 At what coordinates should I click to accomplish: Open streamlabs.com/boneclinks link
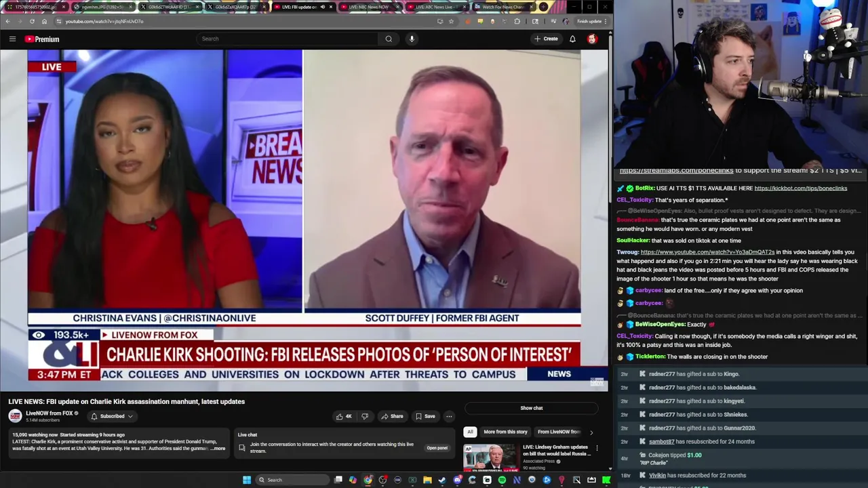(x=676, y=171)
